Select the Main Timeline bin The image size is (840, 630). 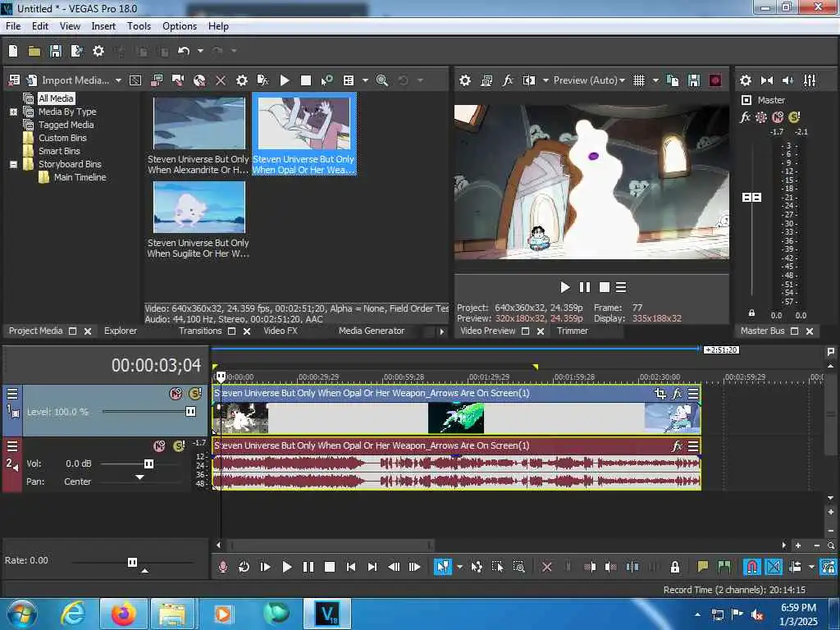pyautogui.click(x=80, y=177)
